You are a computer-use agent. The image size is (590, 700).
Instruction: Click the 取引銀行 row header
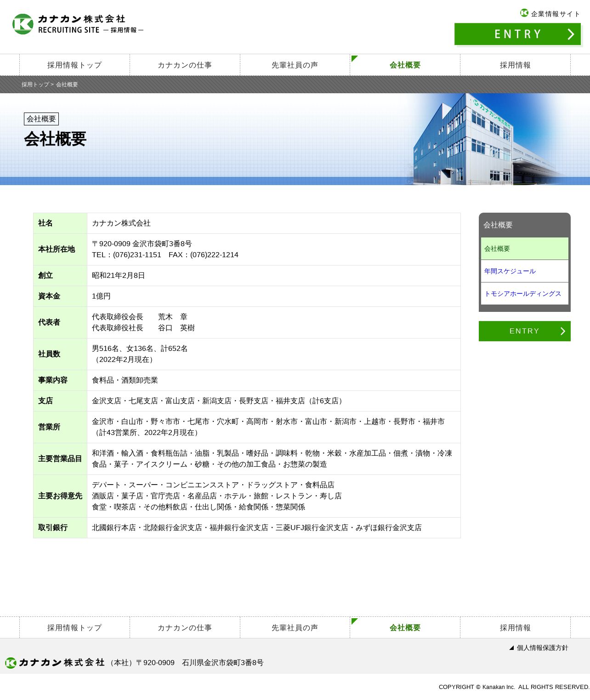coord(60,528)
